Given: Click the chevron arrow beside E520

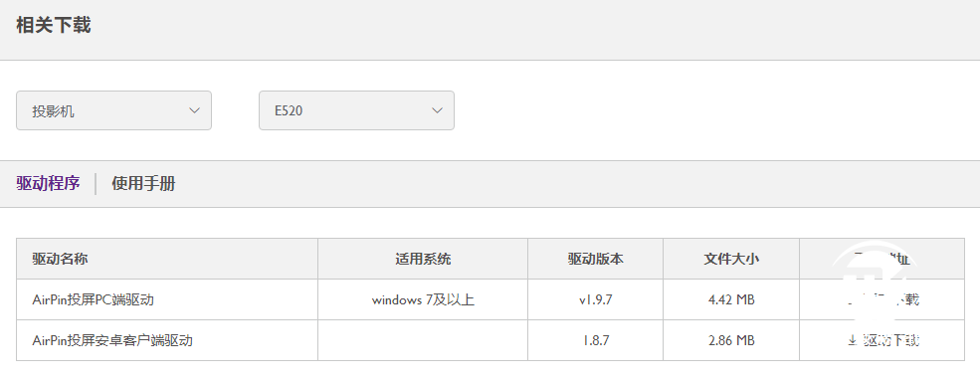Looking at the screenshot, I should (437, 110).
